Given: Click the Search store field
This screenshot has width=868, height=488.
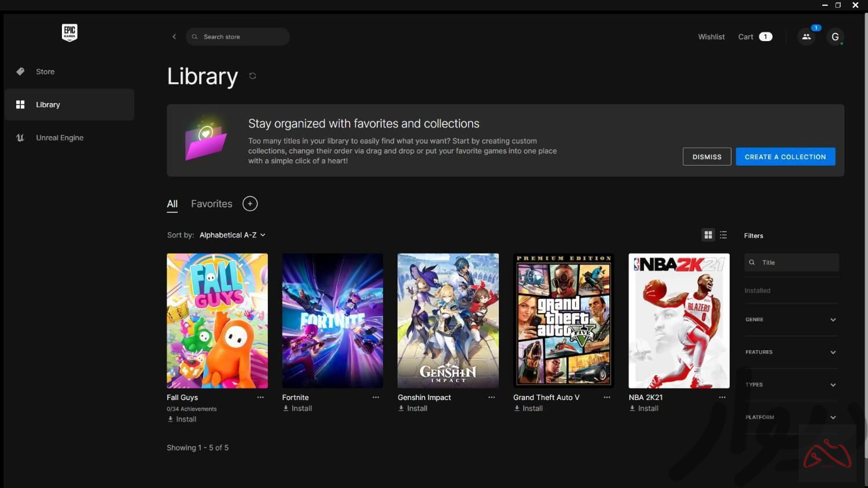Looking at the screenshot, I should click(243, 36).
